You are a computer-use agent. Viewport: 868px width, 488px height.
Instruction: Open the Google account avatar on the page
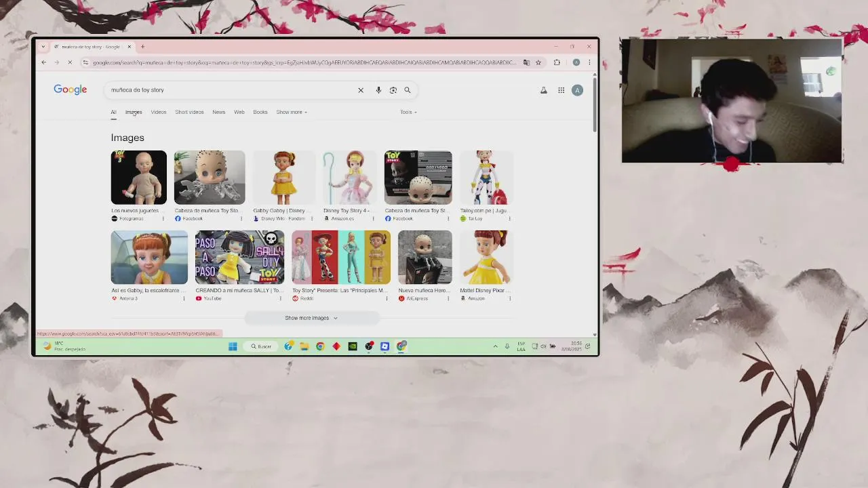[x=577, y=90]
